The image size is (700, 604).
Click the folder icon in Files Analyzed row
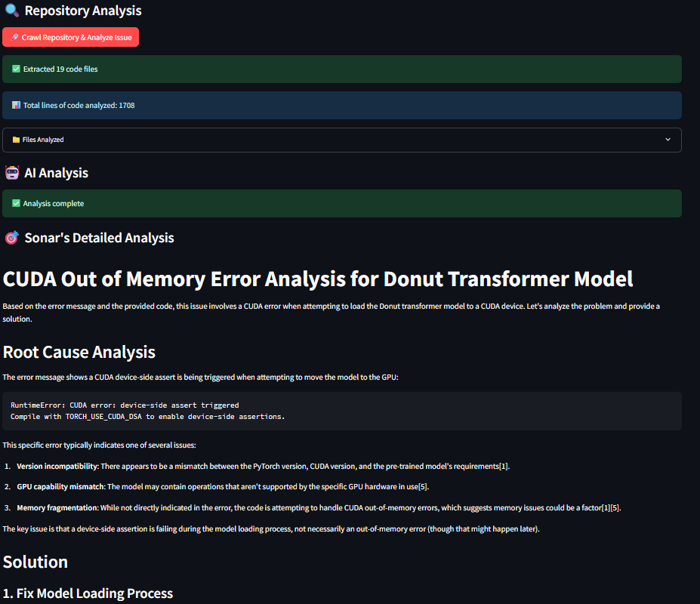(16, 140)
